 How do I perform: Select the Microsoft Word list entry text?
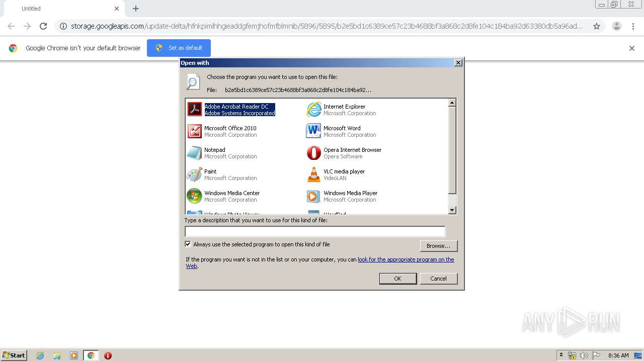click(x=342, y=128)
